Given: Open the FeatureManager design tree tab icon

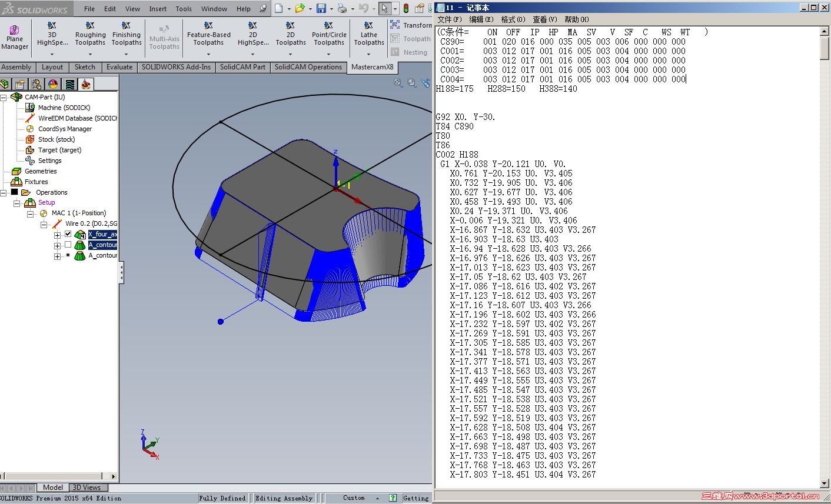Looking at the screenshot, I should tap(4, 84).
